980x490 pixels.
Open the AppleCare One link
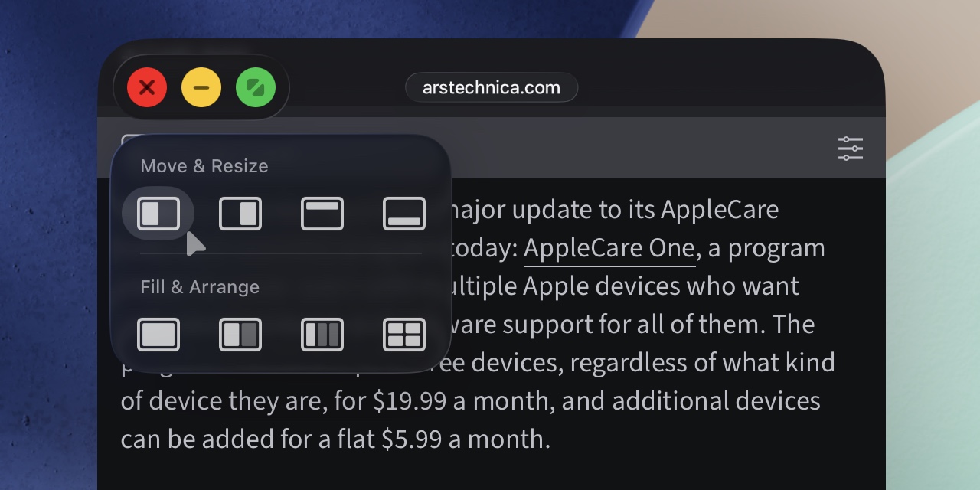pos(609,248)
